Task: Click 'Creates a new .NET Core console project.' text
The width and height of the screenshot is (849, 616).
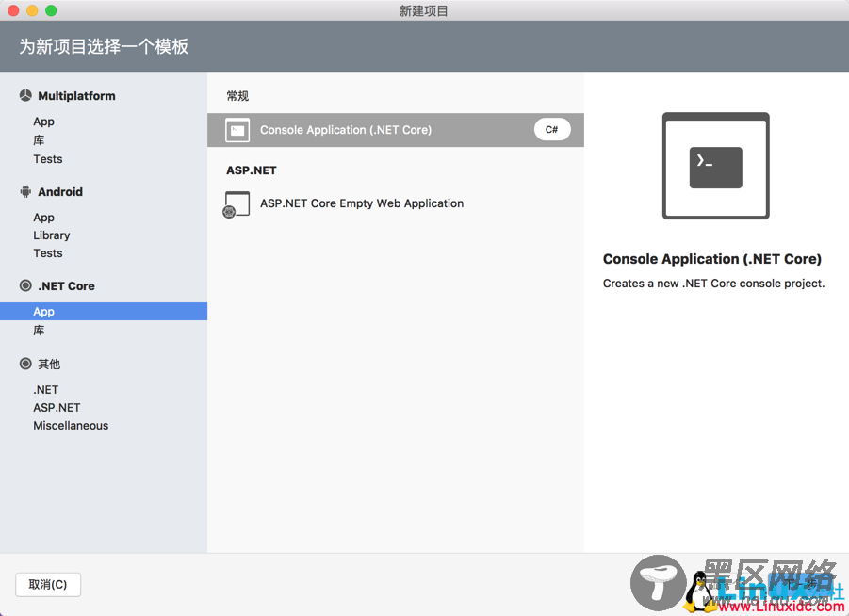Action: click(713, 284)
